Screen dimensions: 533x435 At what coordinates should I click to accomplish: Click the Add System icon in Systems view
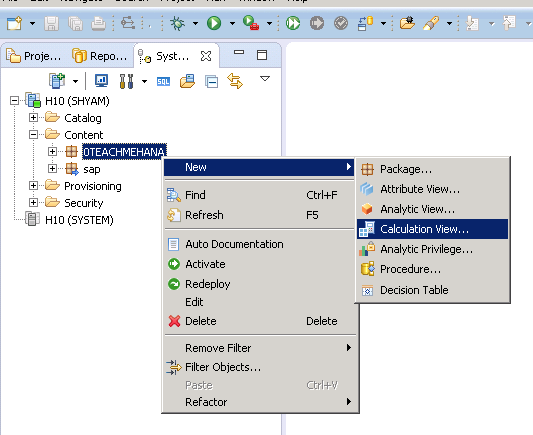(x=57, y=81)
